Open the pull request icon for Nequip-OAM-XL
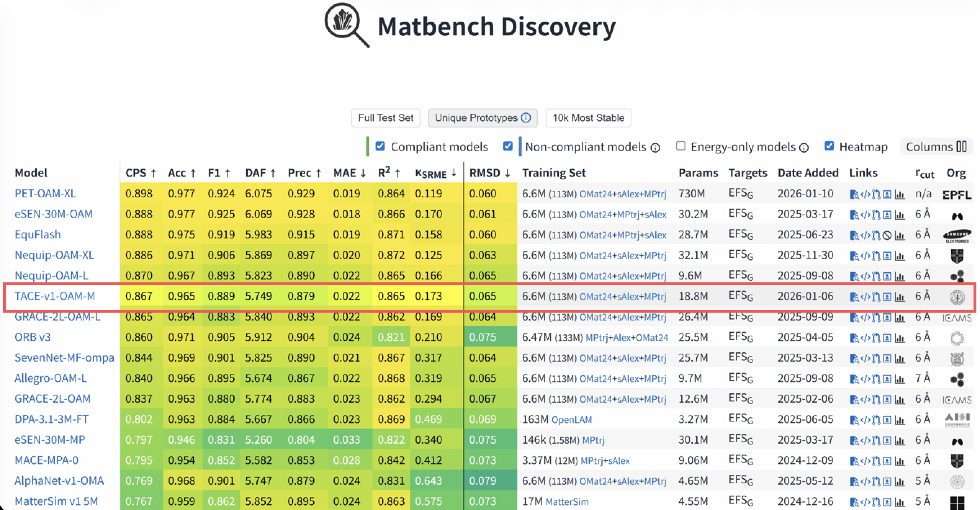The width and height of the screenshot is (980, 510). pos(876,256)
